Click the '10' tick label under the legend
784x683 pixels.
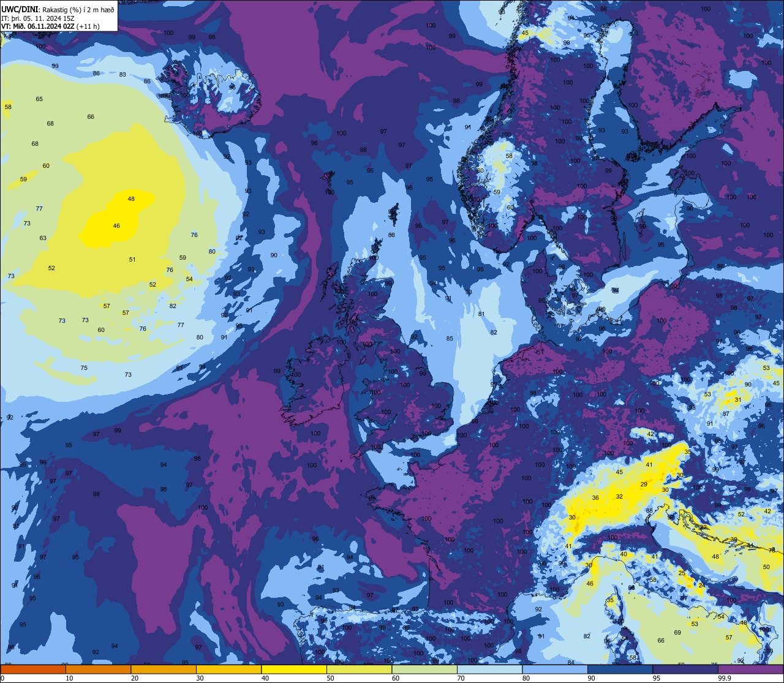[69, 678]
